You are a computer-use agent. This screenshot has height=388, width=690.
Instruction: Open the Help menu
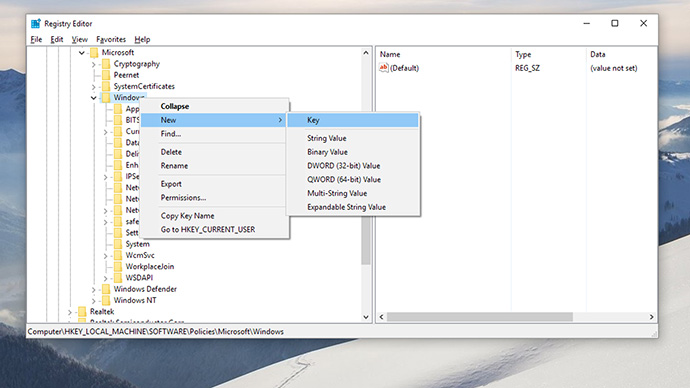tap(142, 39)
